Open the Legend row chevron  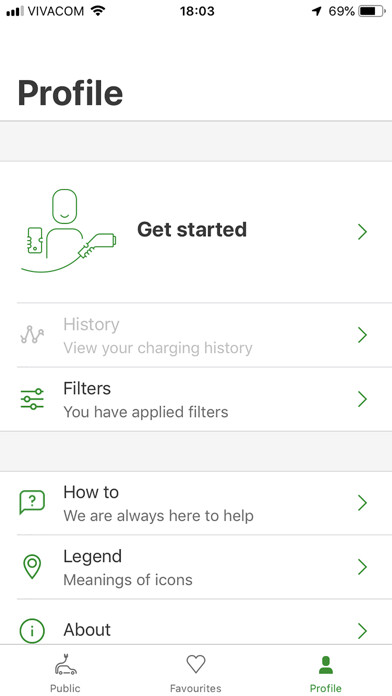click(363, 567)
